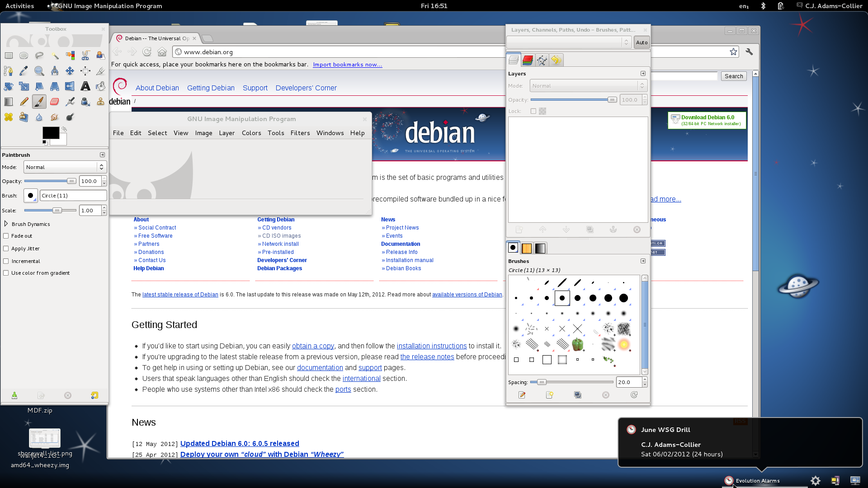The image size is (868, 488).
Task: Open the Windows menu
Action: [x=330, y=133]
